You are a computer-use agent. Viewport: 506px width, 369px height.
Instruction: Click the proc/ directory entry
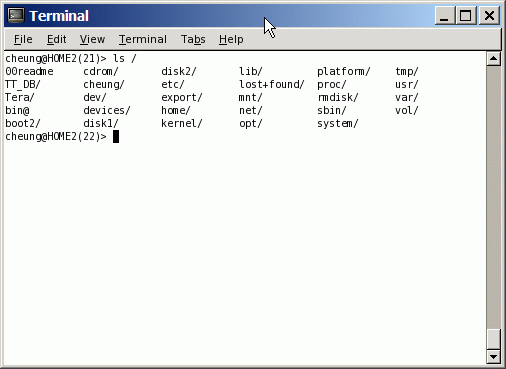(332, 84)
